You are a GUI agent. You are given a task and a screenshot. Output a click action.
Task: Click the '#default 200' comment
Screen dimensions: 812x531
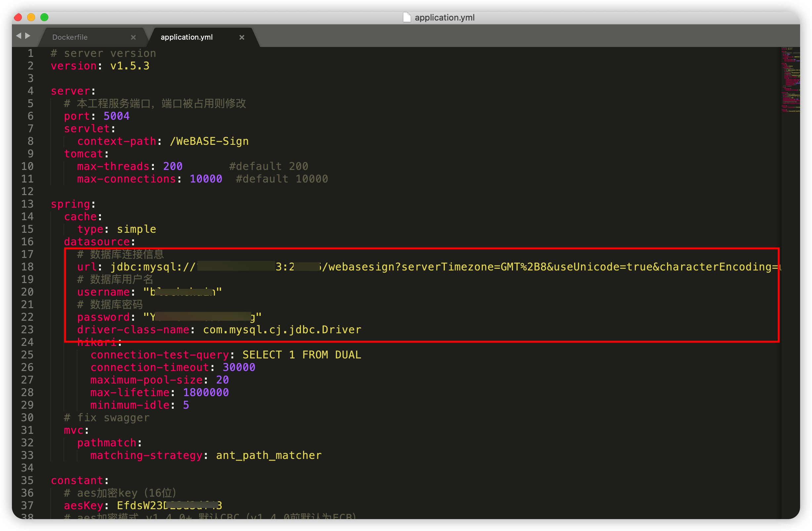tap(268, 166)
